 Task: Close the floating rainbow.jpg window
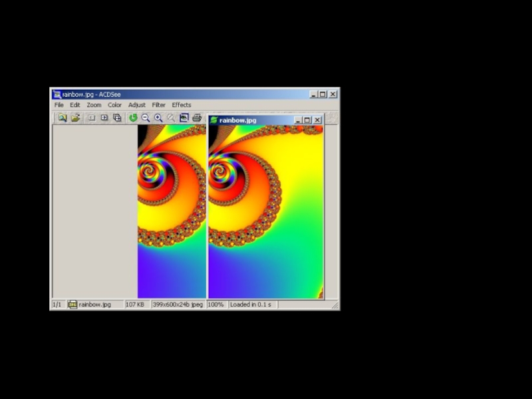317,120
